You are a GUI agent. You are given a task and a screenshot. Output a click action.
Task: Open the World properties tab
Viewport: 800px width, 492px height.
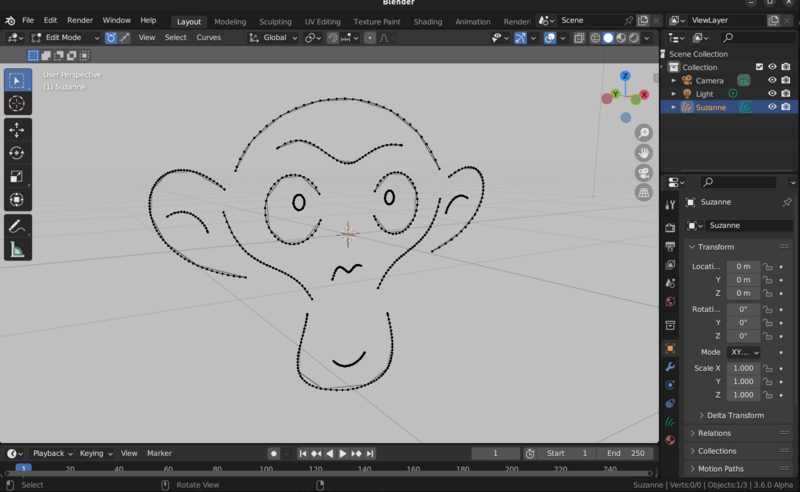pyautogui.click(x=670, y=302)
